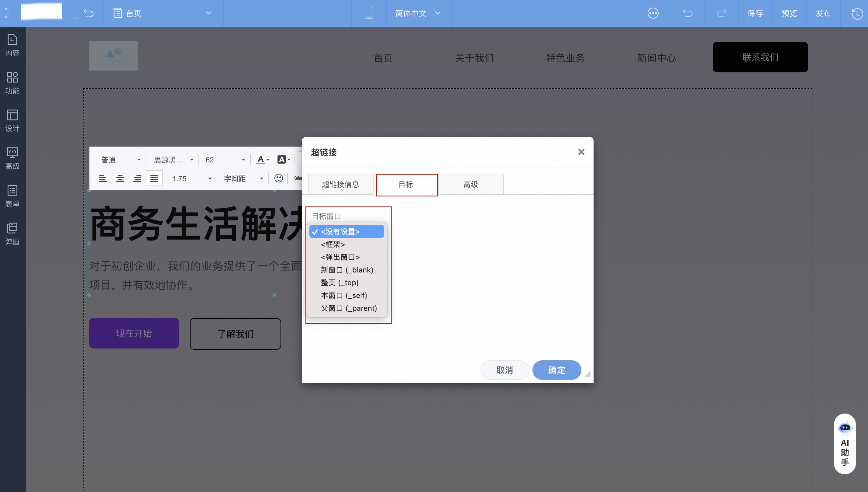Open the 弹窗 panel in the sidebar
The height and width of the screenshot is (492, 868).
click(12, 233)
